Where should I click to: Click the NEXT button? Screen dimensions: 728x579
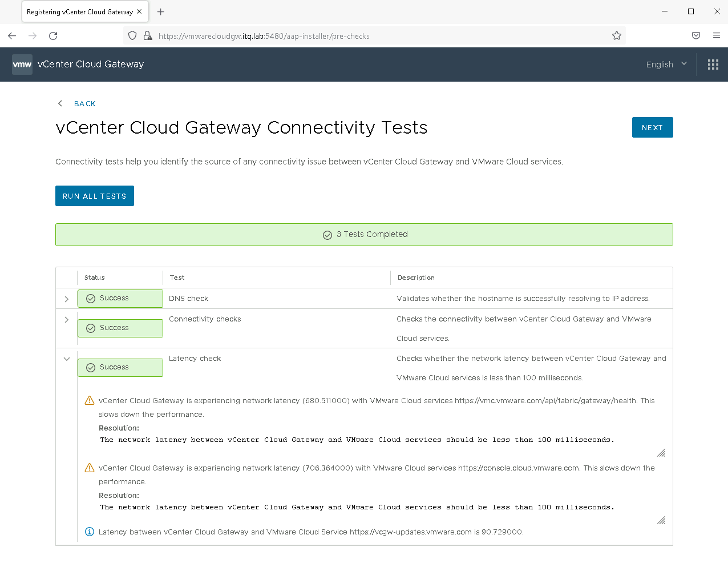tap(652, 127)
